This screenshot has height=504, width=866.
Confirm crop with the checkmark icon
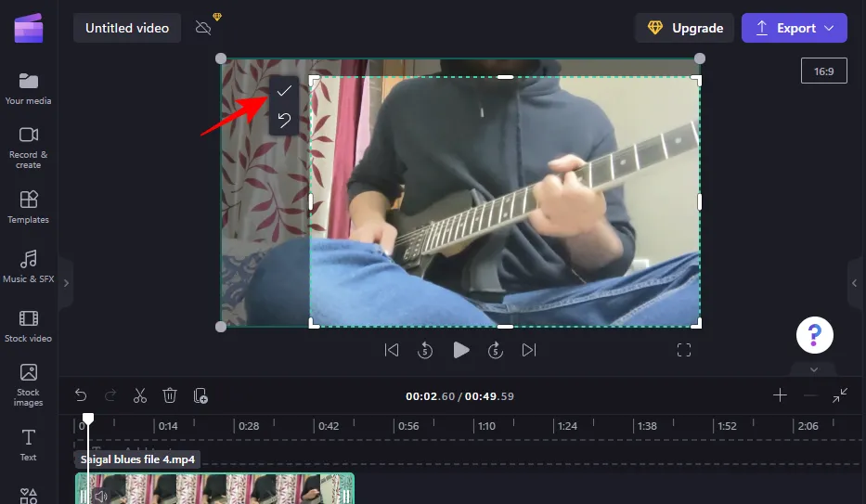pos(284,91)
